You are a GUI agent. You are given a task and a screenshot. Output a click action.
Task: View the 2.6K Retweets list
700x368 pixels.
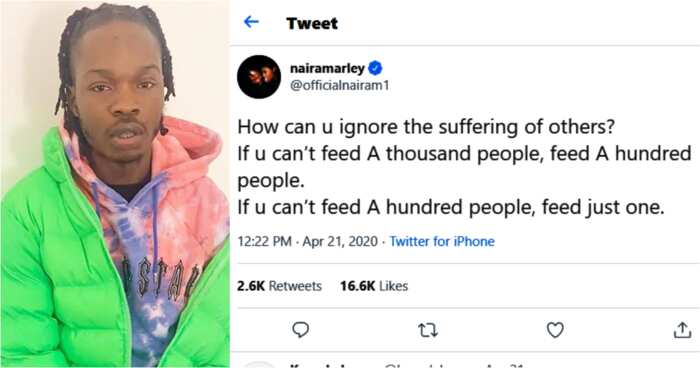click(x=279, y=286)
